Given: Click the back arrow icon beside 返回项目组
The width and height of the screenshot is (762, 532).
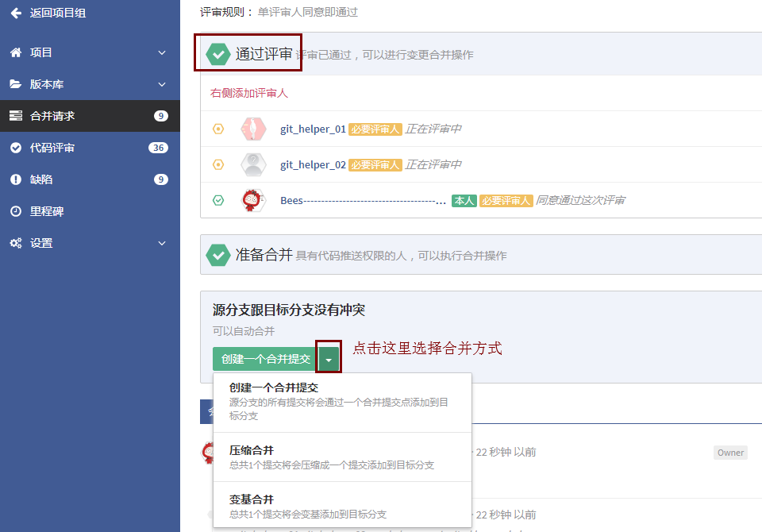Looking at the screenshot, I should click(16, 13).
